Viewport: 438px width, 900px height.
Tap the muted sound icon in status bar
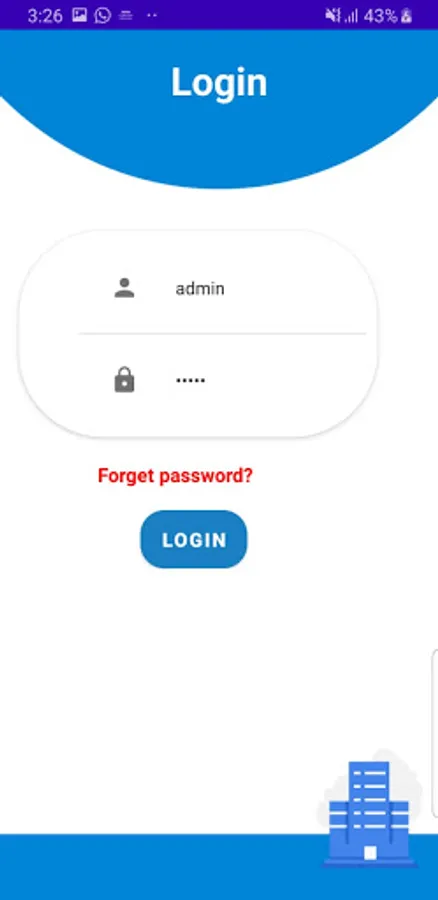tap(333, 15)
